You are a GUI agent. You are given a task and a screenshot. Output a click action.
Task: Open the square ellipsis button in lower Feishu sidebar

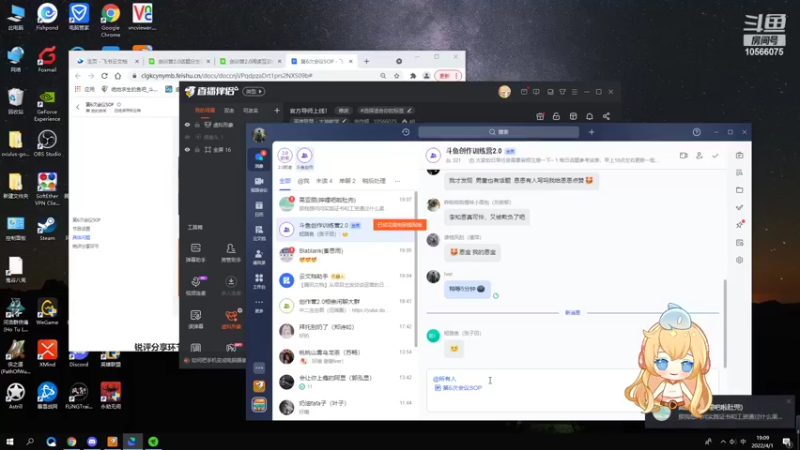tap(259, 367)
